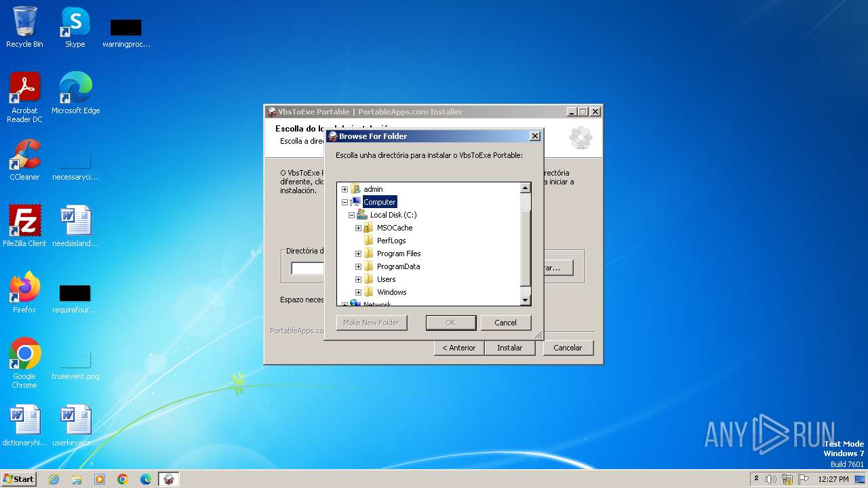Click Make New Folder button
This screenshot has width=868, height=488.
371,323
